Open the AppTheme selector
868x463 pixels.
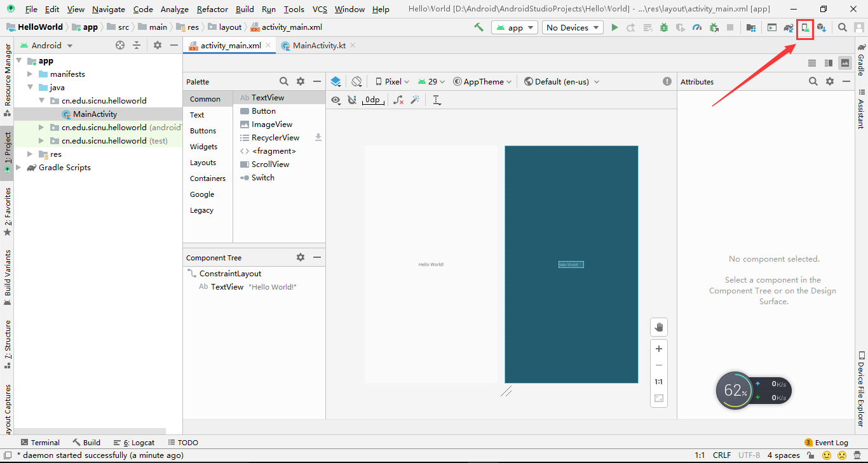pos(483,81)
